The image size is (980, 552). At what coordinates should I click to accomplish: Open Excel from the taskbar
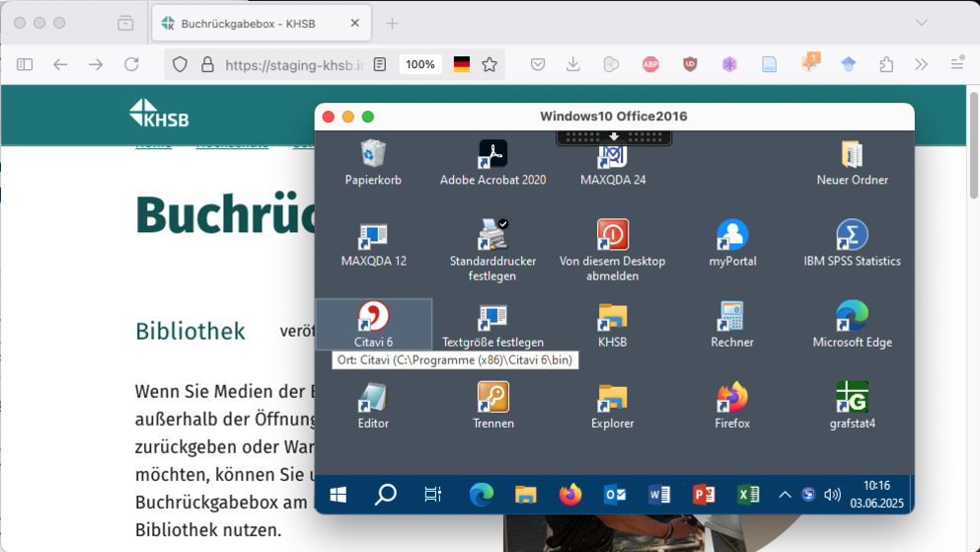[x=749, y=495]
